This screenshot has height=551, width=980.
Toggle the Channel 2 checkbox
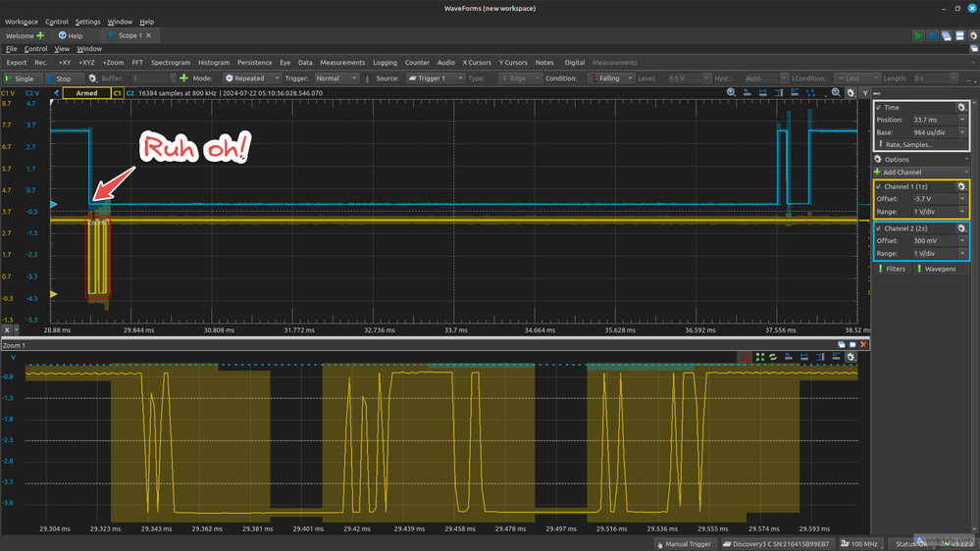tap(879, 227)
